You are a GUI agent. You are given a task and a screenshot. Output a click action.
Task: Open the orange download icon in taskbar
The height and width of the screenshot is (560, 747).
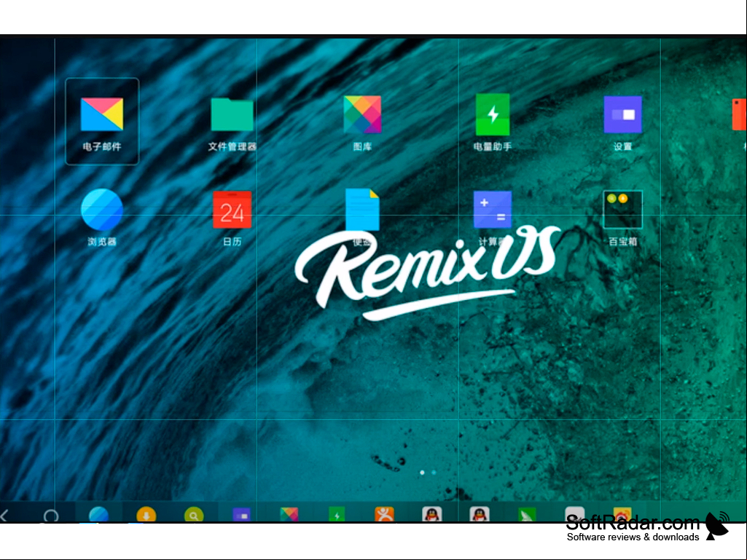click(x=146, y=515)
